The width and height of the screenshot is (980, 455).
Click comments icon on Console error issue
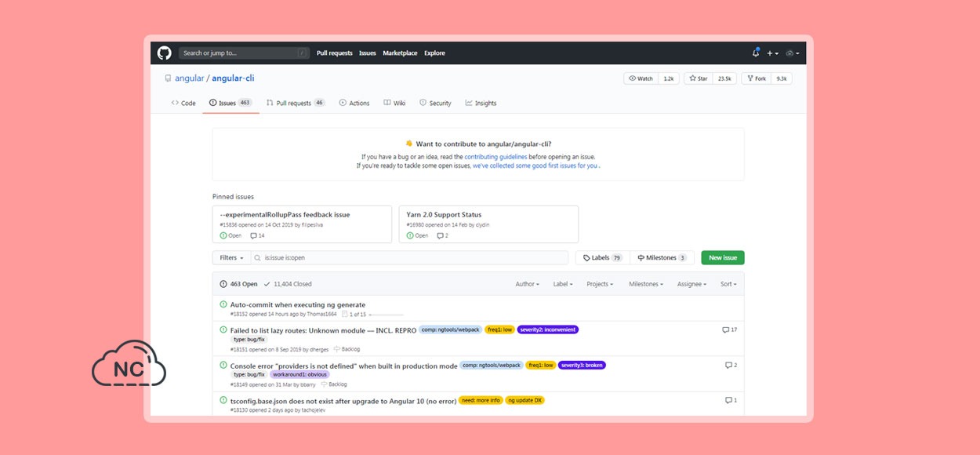tap(731, 366)
